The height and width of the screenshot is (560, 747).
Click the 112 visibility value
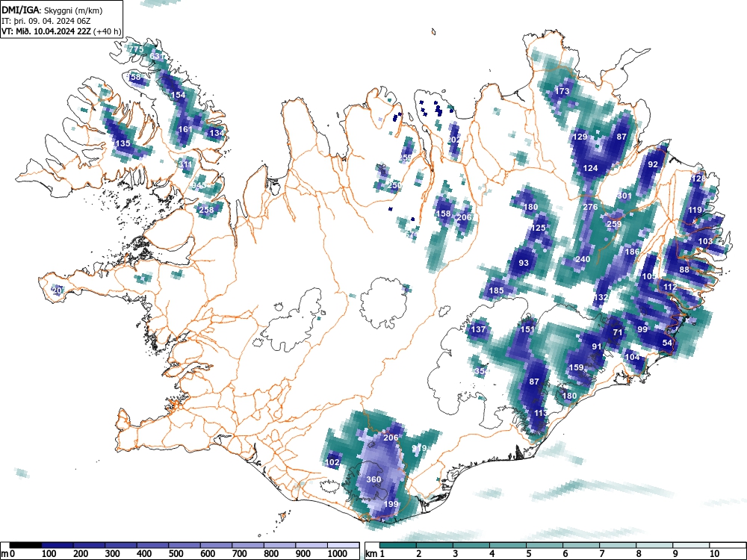(670, 287)
